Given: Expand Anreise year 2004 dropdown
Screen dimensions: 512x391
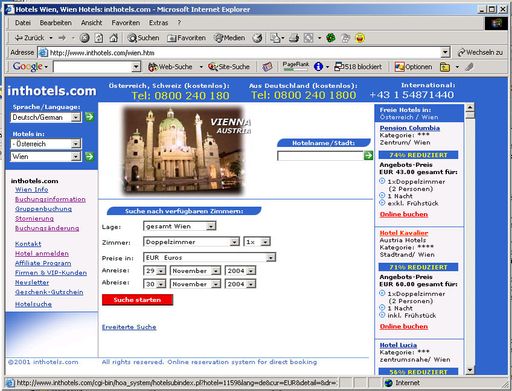Looking at the screenshot, I should (x=251, y=271).
